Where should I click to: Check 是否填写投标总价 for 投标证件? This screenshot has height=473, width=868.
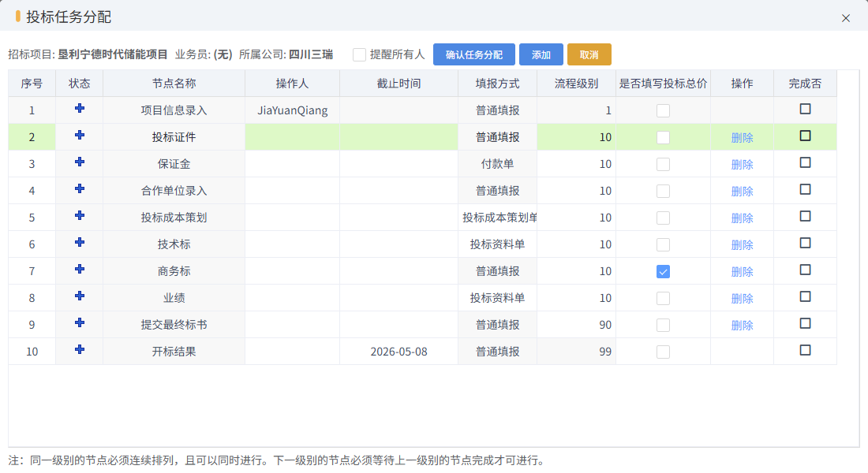663,137
